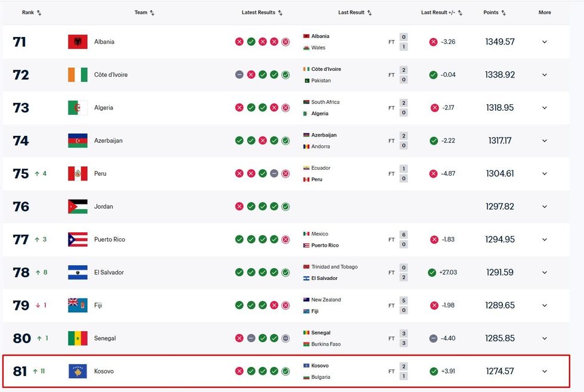This screenshot has height=392, width=584.
Task: Expand the Algeria row chevron
Action: 544,108
